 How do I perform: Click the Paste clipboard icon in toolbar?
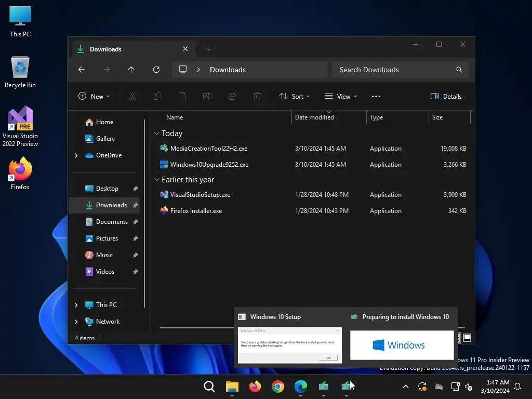coord(182,96)
